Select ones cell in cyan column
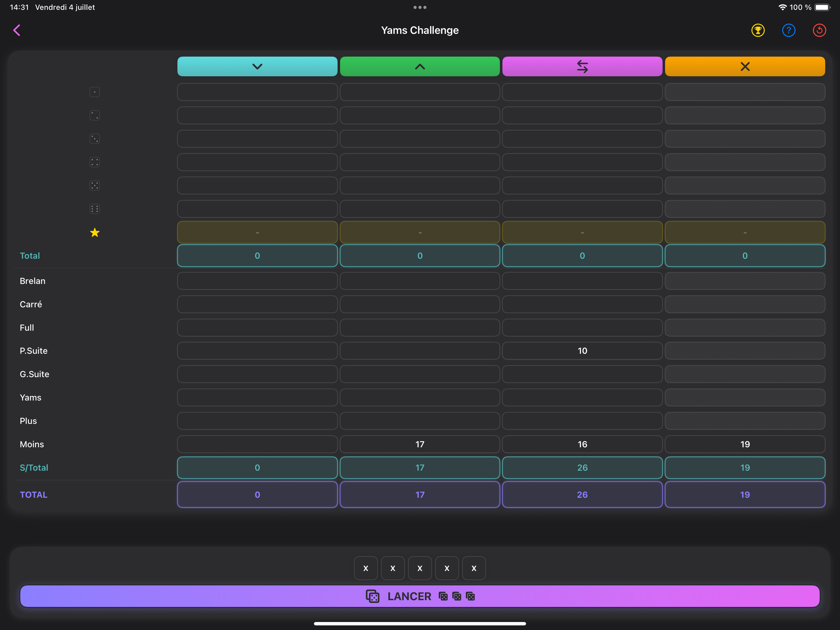840x630 pixels. pos(257,92)
